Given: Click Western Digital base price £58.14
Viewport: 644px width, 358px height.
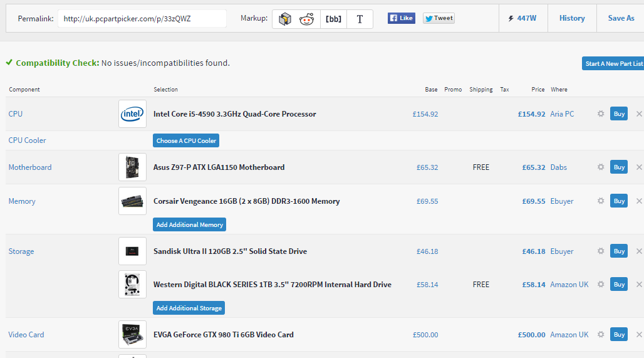Looking at the screenshot, I should point(427,285).
